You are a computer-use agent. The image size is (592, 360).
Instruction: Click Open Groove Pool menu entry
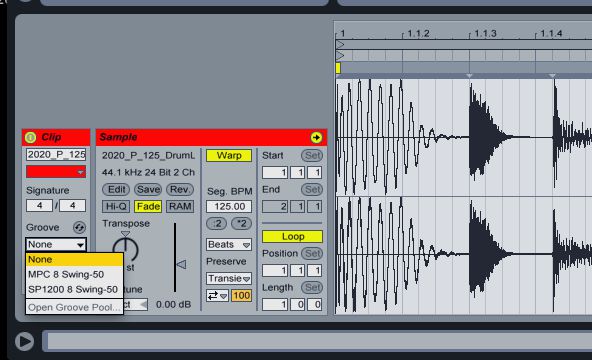pos(74,307)
